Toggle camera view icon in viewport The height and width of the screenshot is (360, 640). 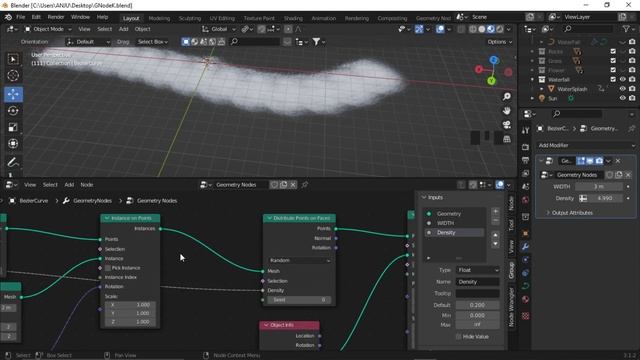click(x=507, y=125)
